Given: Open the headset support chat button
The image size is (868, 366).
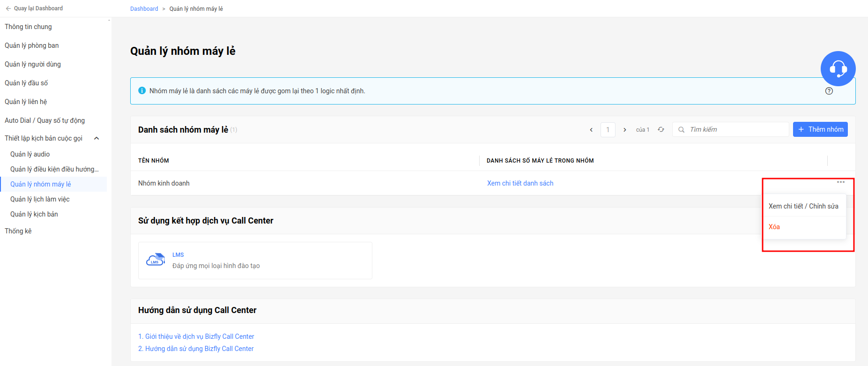Looking at the screenshot, I should (838, 68).
